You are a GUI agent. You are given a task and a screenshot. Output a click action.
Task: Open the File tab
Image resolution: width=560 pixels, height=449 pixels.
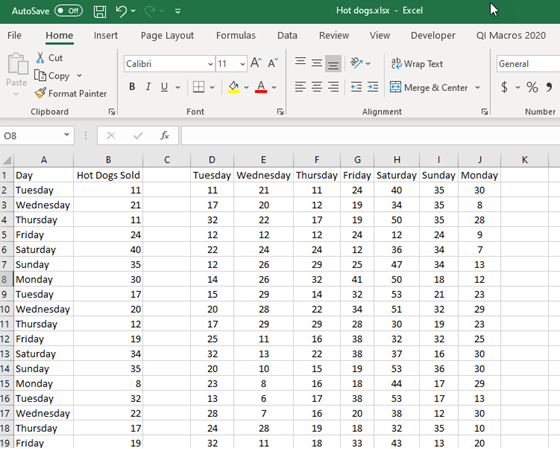pyautogui.click(x=14, y=35)
